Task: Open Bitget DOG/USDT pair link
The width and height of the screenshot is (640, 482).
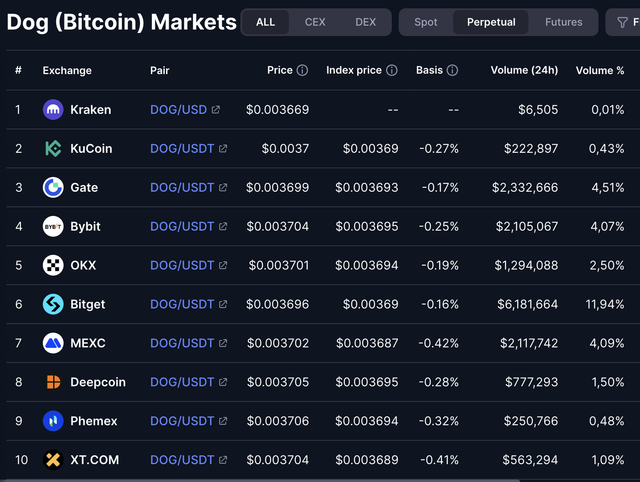Action: coord(182,304)
